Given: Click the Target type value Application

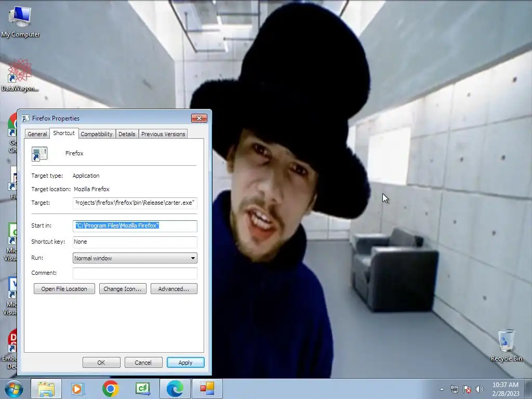Looking at the screenshot, I should 86,176.
